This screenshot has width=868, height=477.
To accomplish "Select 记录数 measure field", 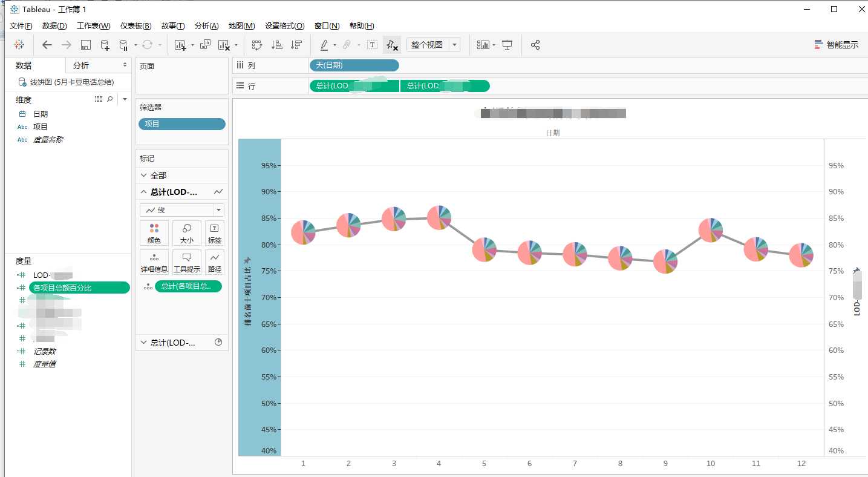I will coord(44,351).
